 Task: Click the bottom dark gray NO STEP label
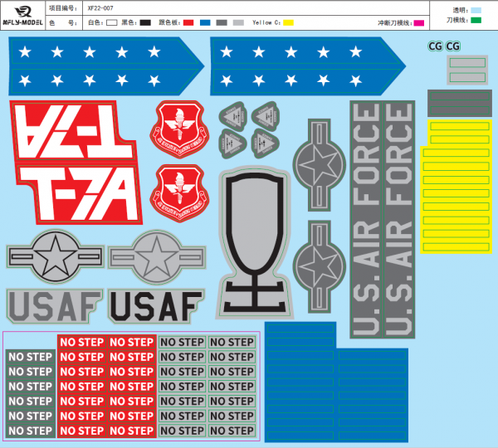click(x=31, y=431)
